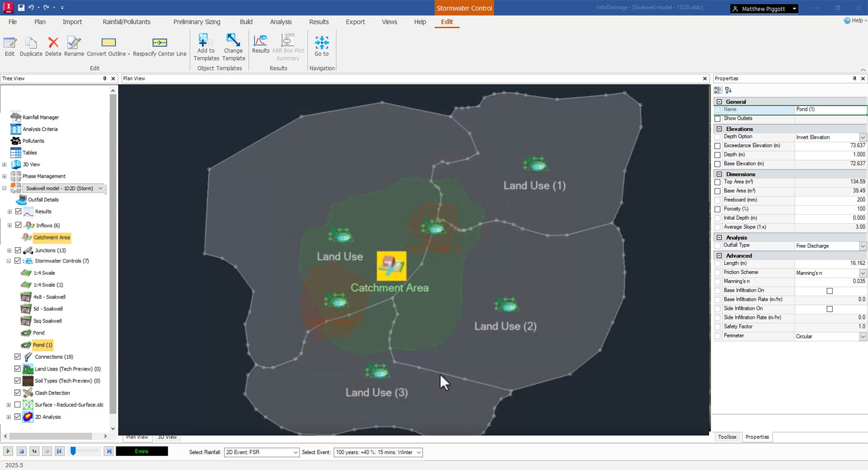Screen dimensions: 868x470
Task: Open the Select Rainfall combo box
Action: [262, 452]
